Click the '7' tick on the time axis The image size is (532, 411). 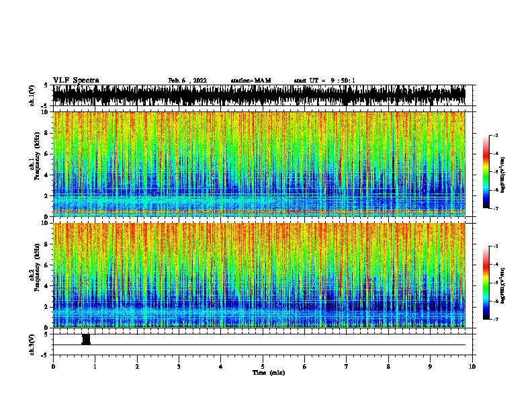(347, 367)
